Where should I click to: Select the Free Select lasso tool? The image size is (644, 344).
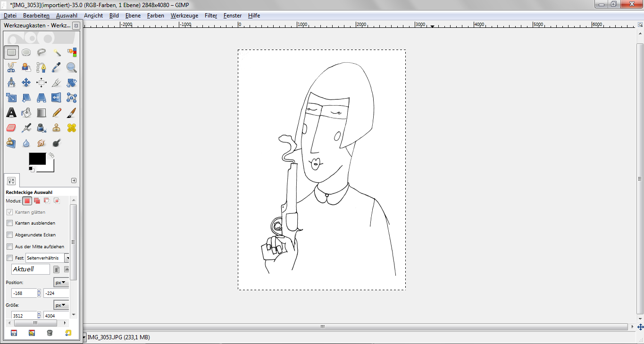tap(42, 52)
